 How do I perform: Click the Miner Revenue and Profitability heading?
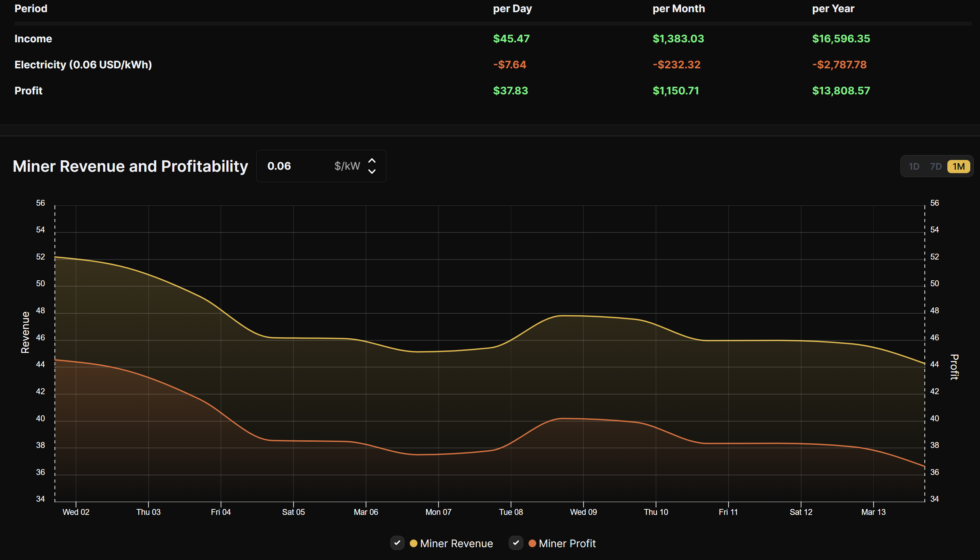pyautogui.click(x=131, y=166)
